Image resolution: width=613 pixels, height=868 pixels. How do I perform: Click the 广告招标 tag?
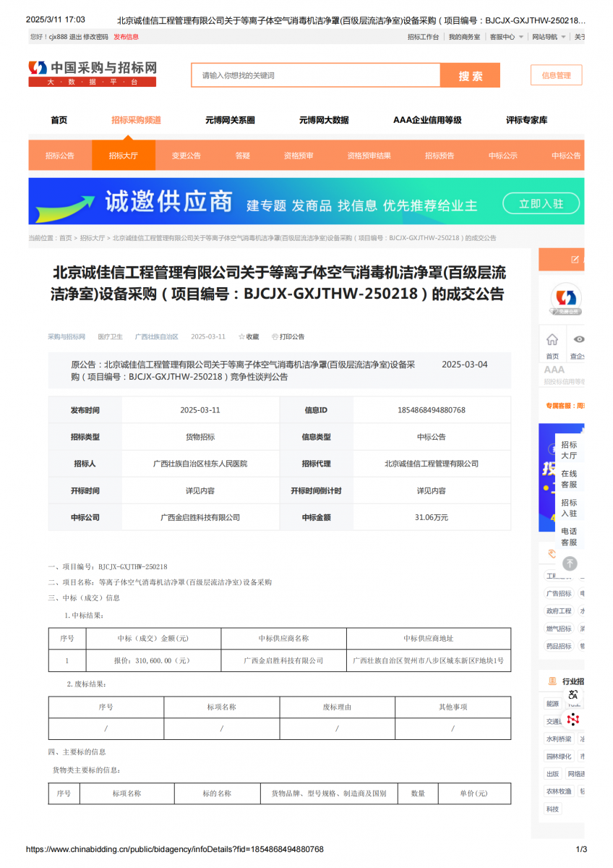(x=559, y=593)
